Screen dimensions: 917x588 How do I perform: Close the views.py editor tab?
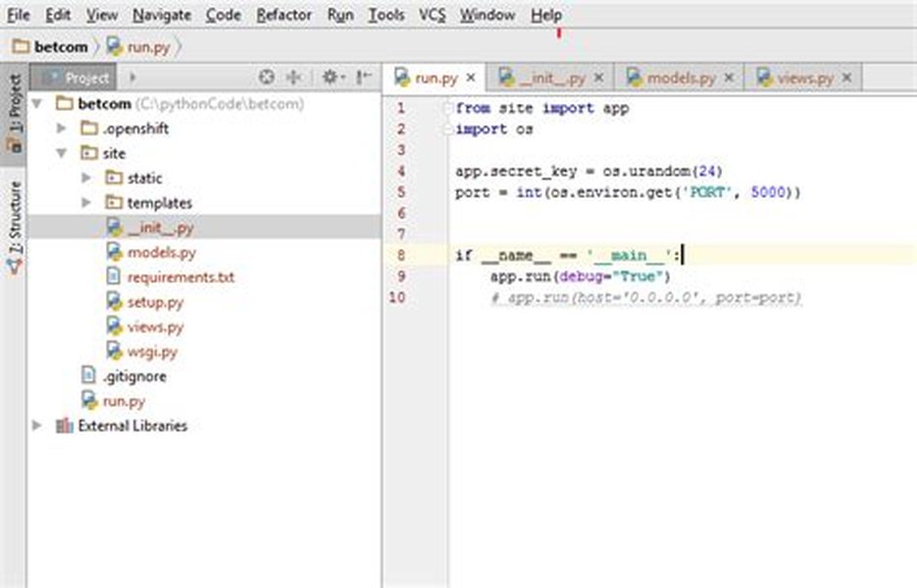click(846, 77)
